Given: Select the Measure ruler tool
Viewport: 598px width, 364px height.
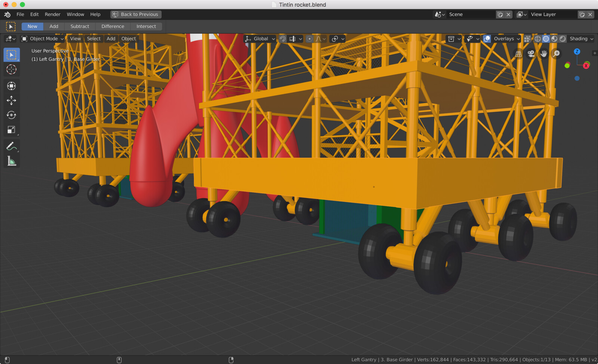Looking at the screenshot, I should pyautogui.click(x=11, y=161).
